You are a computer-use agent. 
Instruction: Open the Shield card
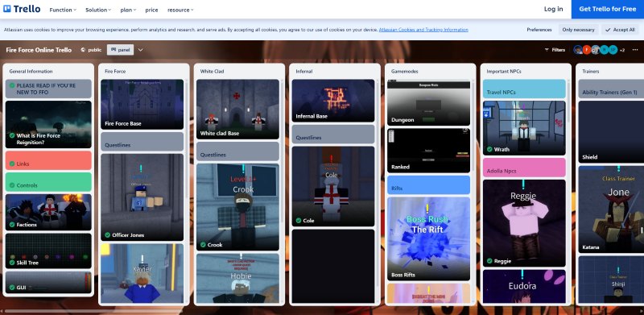tap(611, 132)
